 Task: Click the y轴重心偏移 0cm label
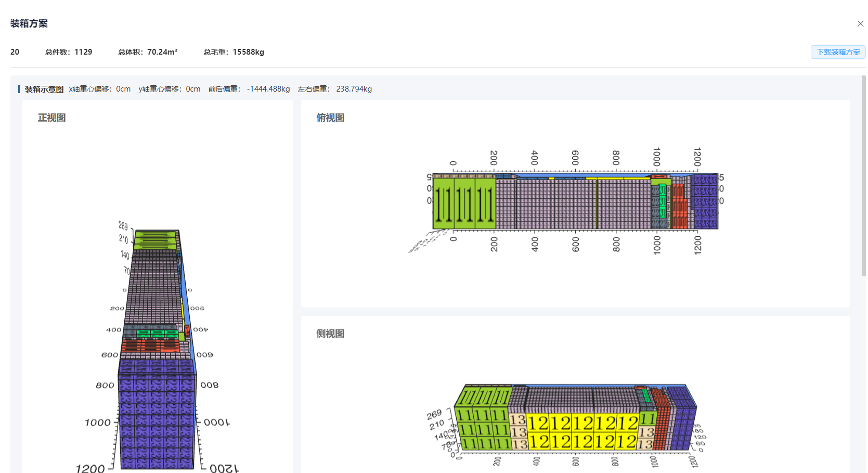170,89
